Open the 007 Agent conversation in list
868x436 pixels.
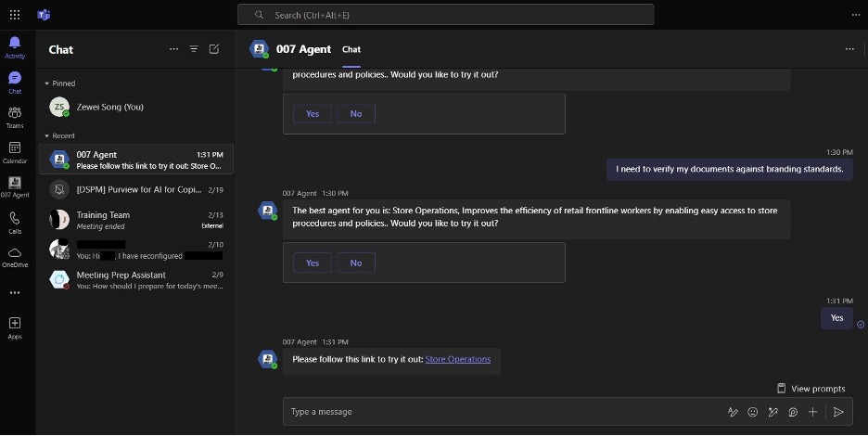coord(136,160)
